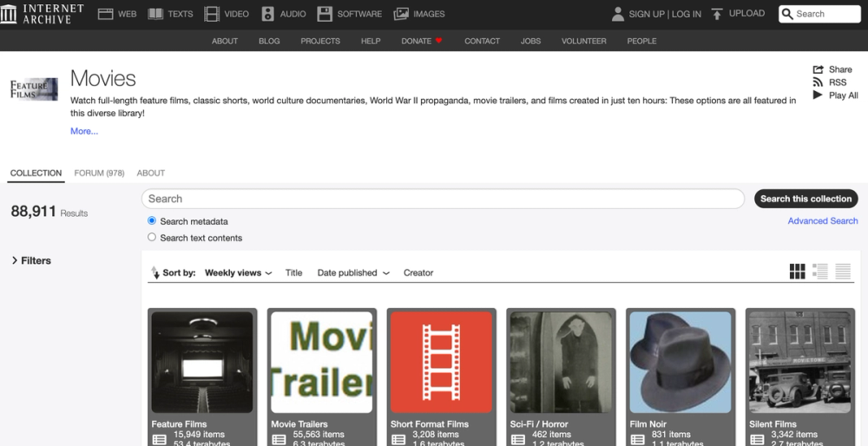Open the CONTACT navigation item
Viewport: 868px width, 446px height.
(x=482, y=41)
